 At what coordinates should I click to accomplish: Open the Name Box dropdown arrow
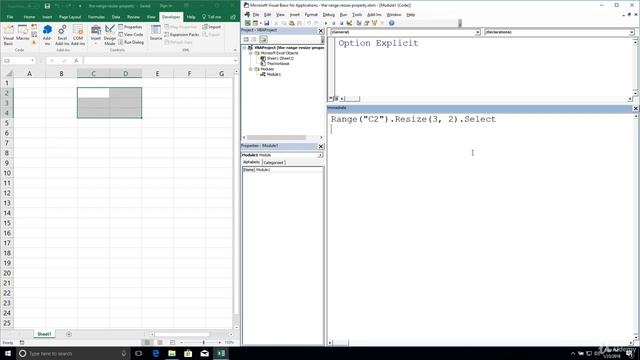(32, 60)
